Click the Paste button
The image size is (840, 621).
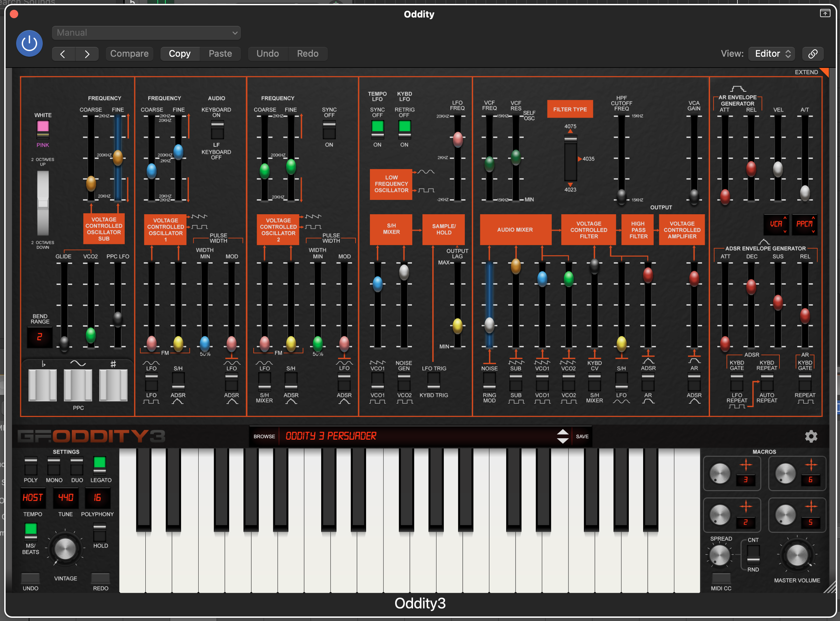coord(220,54)
